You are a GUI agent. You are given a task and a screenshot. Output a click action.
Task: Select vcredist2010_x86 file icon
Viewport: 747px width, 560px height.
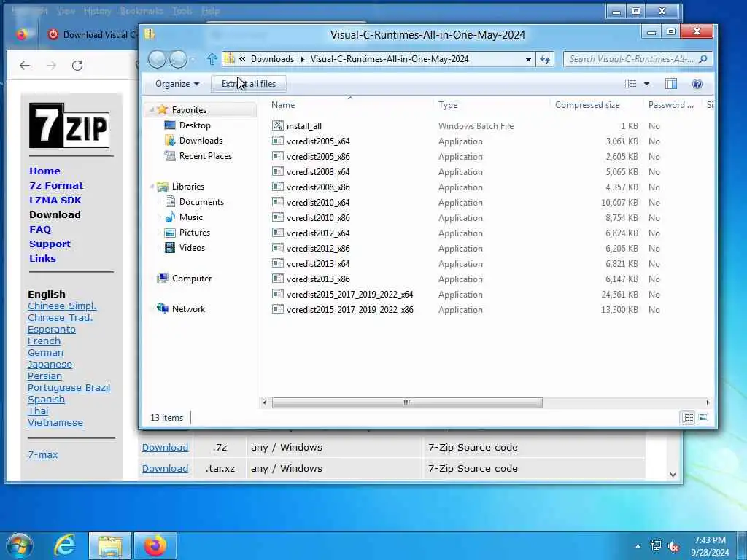pyautogui.click(x=278, y=217)
